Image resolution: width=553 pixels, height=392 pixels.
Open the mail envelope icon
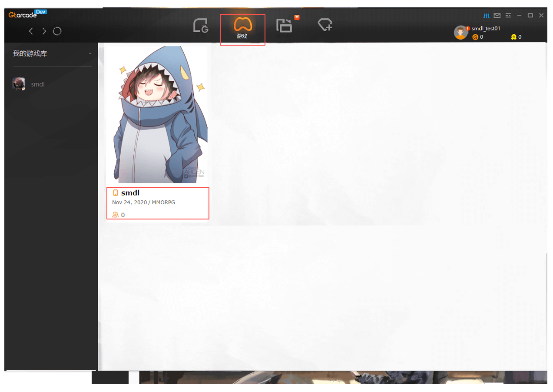click(x=497, y=16)
